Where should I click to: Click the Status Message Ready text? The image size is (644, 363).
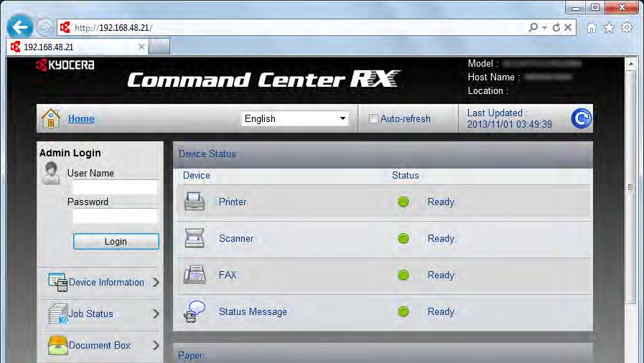point(441,312)
